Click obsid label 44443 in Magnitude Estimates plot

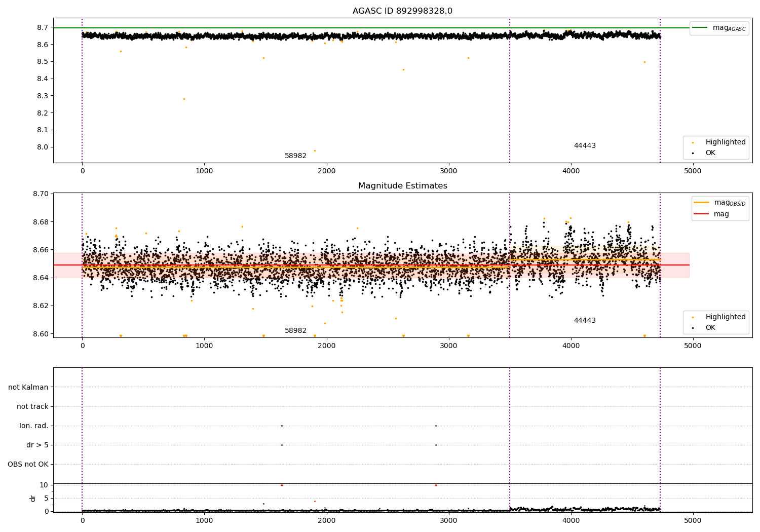click(x=585, y=321)
